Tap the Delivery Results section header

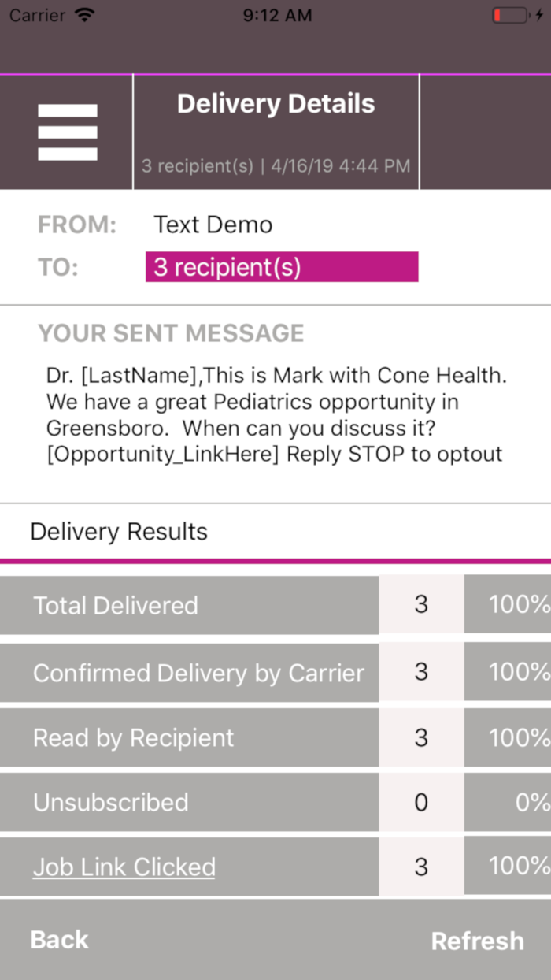pos(118,532)
